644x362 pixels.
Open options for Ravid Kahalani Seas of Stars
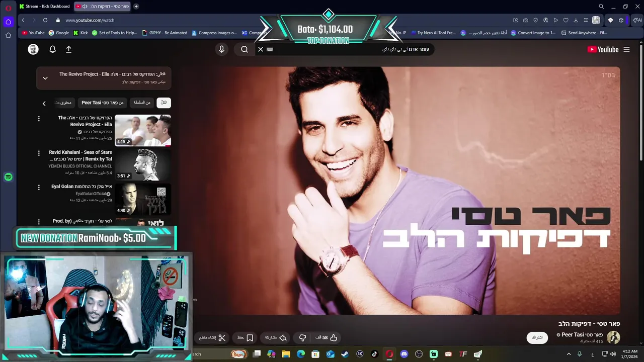[x=39, y=153]
